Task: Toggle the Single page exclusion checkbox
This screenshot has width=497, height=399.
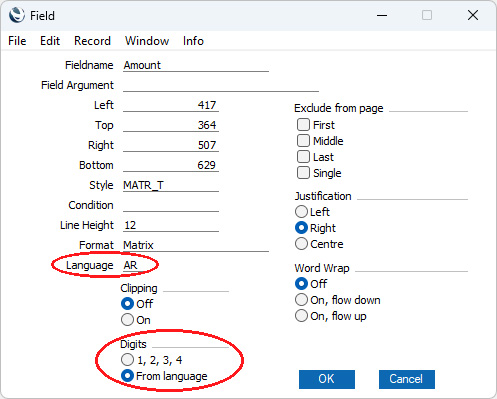Action: click(x=303, y=173)
